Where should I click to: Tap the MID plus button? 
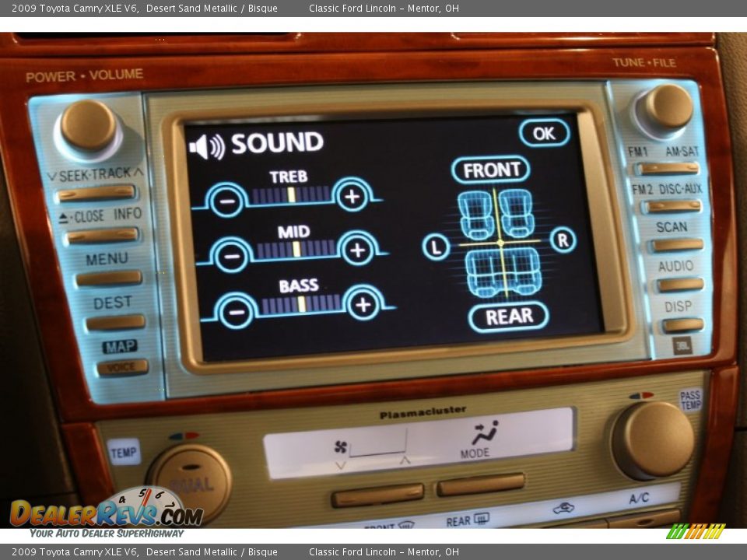(357, 250)
